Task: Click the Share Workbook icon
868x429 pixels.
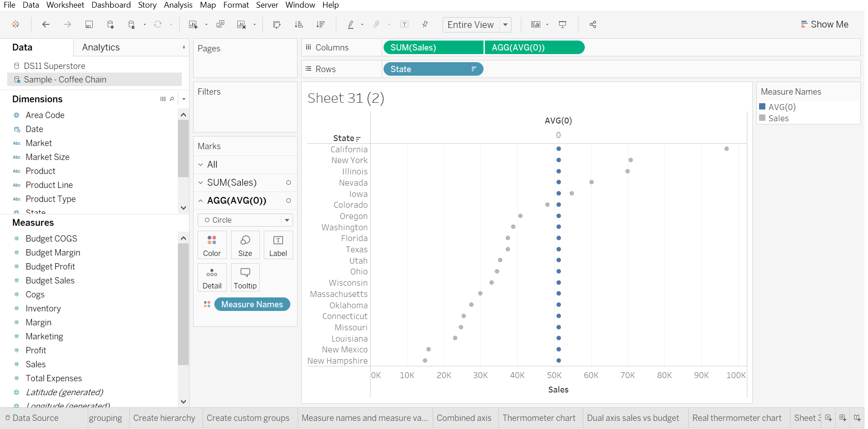Action: 592,24
